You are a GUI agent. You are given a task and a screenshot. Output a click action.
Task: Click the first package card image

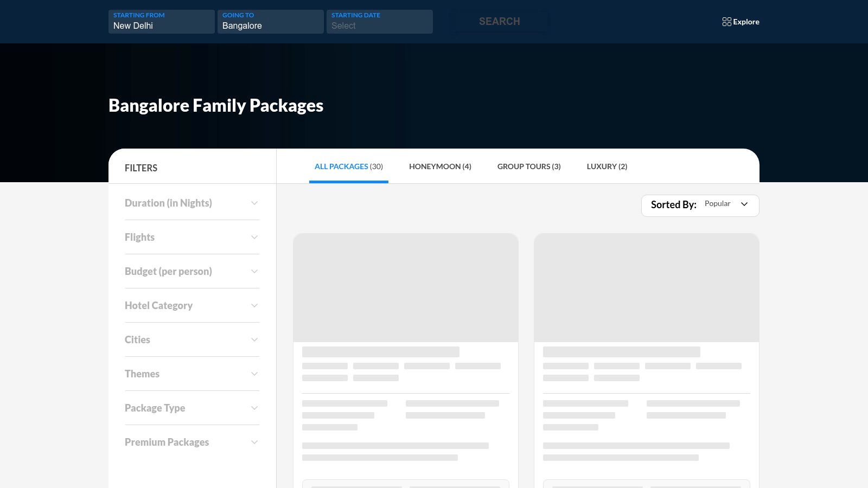(406, 287)
